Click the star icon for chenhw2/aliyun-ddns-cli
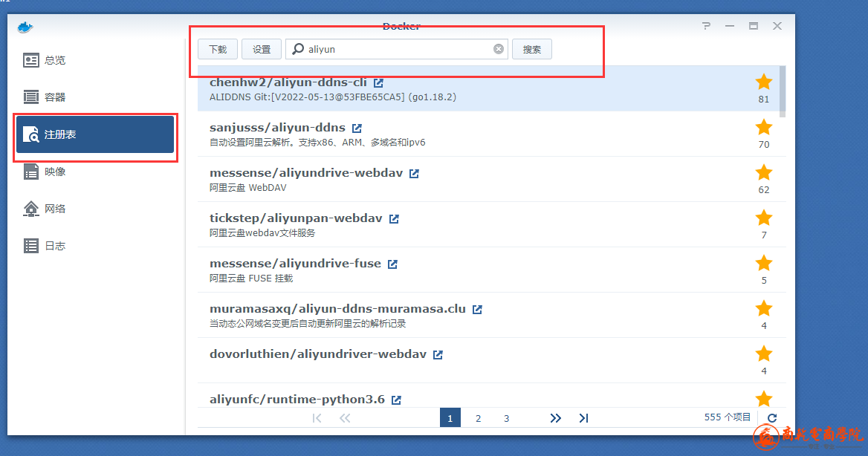 coord(764,82)
